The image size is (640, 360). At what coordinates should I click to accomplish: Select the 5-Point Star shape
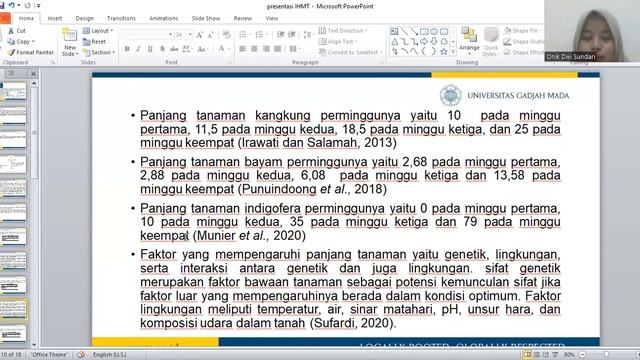tap(444, 51)
